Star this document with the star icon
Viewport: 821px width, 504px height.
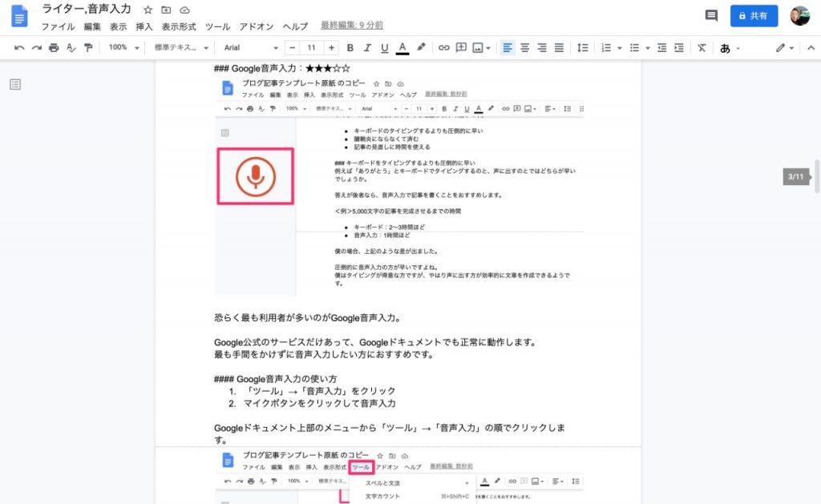[x=148, y=10]
